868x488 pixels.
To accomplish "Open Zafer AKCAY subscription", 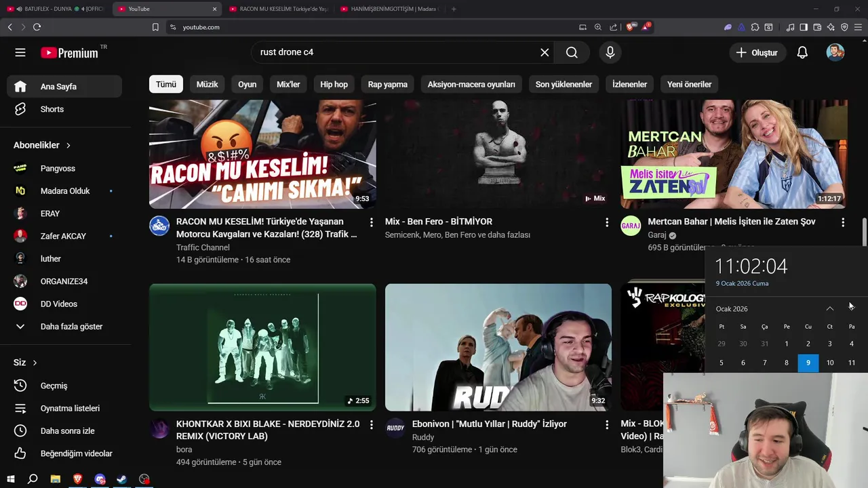I will 64,236.
